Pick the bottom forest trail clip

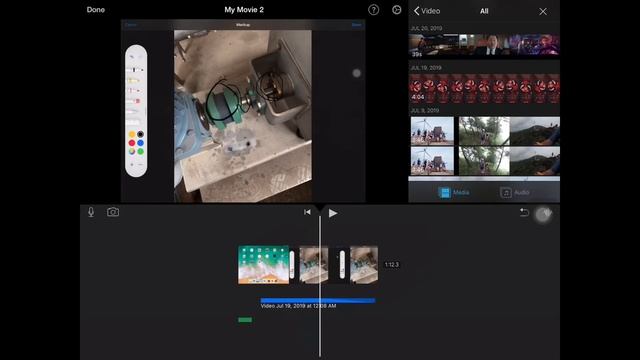484,161
